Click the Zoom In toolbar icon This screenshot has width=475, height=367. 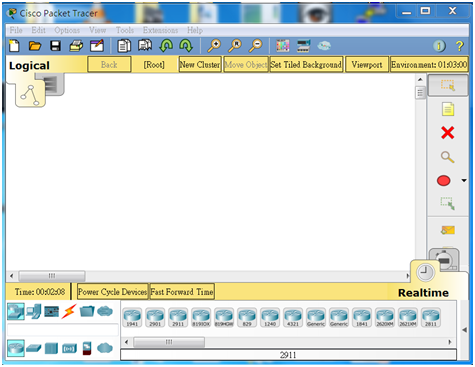pyautogui.click(x=214, y=46)
